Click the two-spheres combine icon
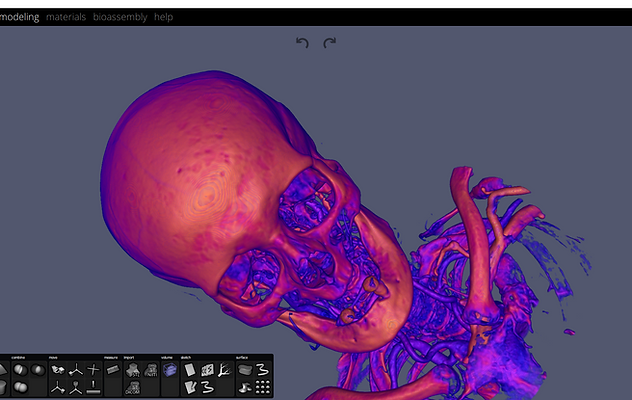The width and height of the screenshot is (632, 400). 19,387
